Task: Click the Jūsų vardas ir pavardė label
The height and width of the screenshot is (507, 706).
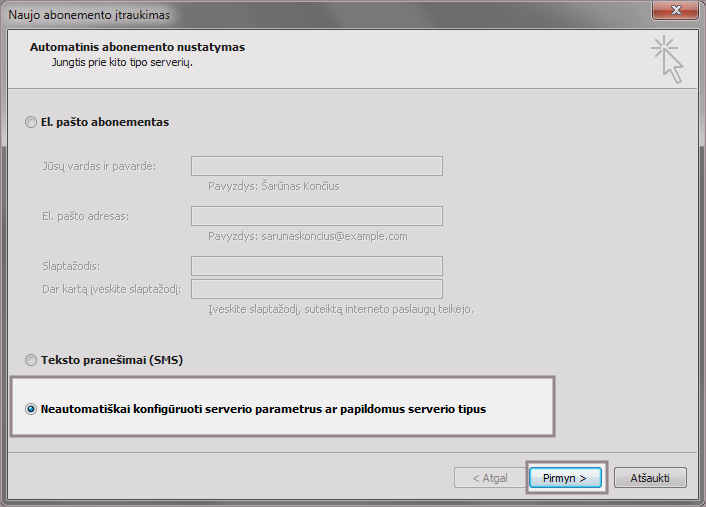Action: click(x=99, y=166)
